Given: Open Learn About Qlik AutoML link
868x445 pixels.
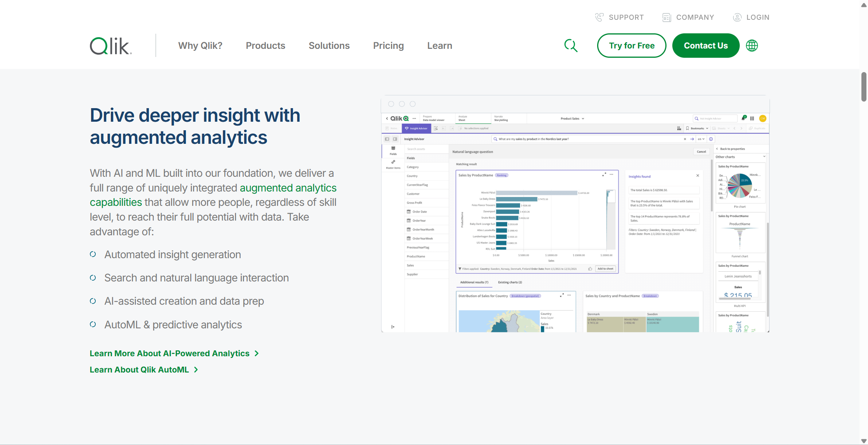Looking at the screenshot, I should [139, 370].
